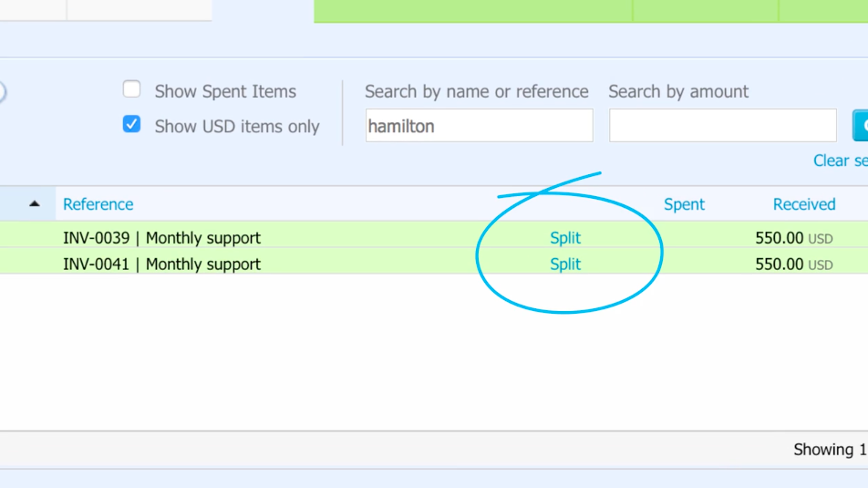Click the Showing count text in the footer
868x488 pixels.
pos(831,449)
